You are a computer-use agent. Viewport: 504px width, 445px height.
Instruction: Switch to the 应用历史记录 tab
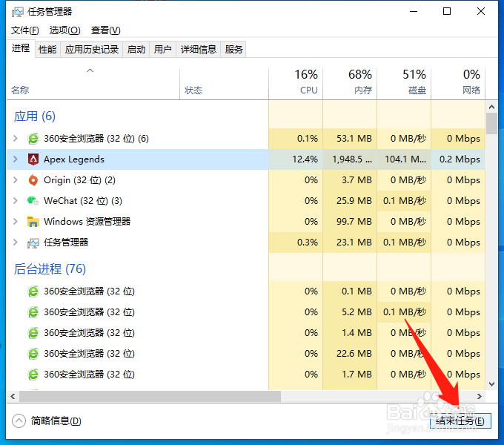92,50
